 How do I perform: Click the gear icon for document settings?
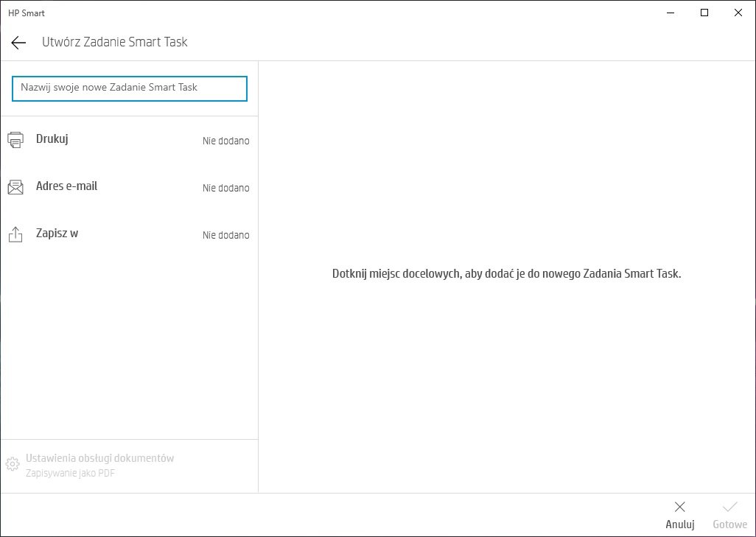13,464
